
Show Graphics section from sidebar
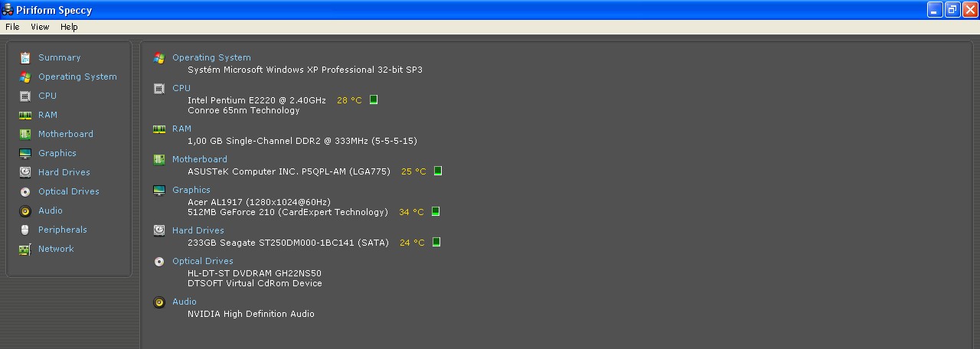[x=57, y=153]
